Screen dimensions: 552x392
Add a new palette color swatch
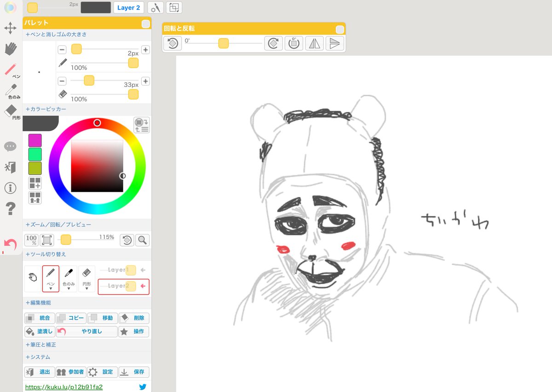pos(35,183)
